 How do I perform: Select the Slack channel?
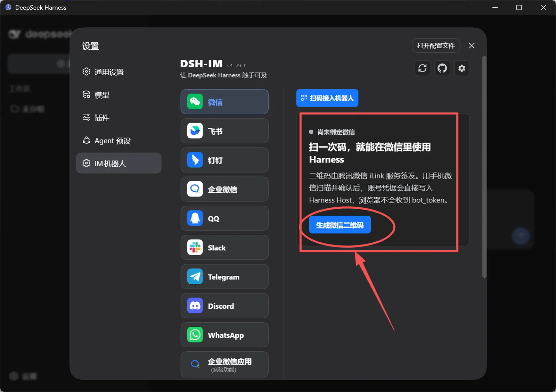[224, 248]
